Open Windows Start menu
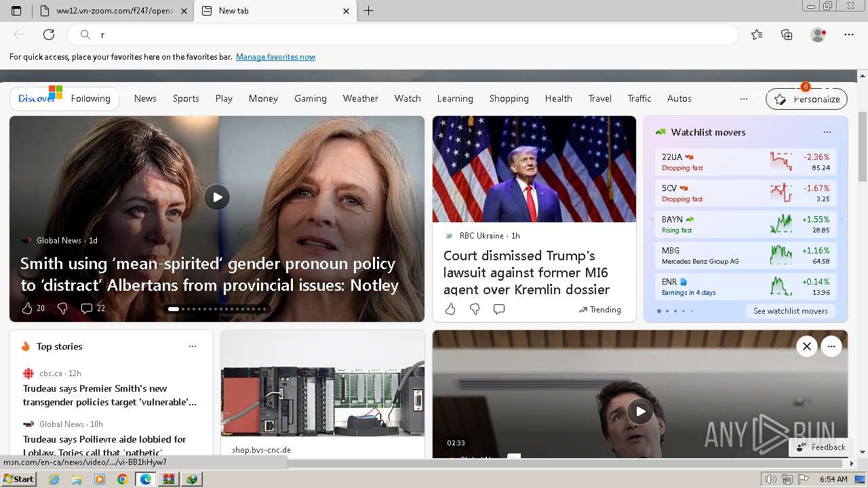Image resolution: width=868 pixels, height=488 pixels. click(18, 479)
